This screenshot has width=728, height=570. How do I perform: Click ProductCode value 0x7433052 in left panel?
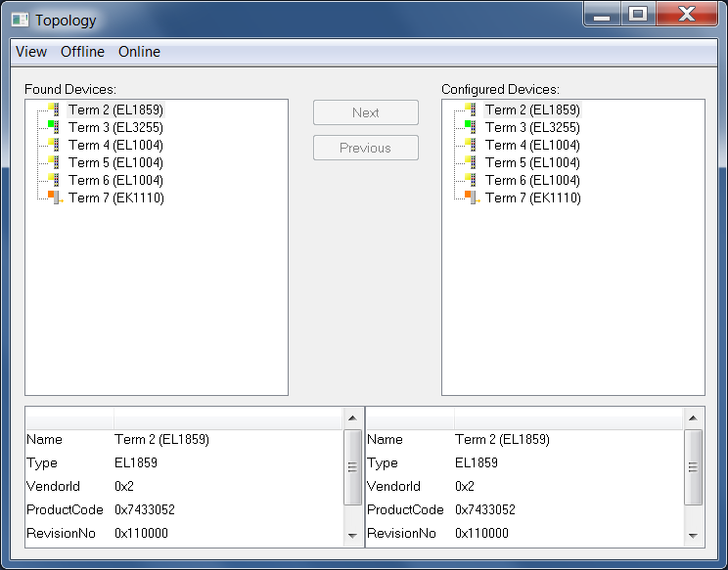pyautogui.click(x=145, y=509)
